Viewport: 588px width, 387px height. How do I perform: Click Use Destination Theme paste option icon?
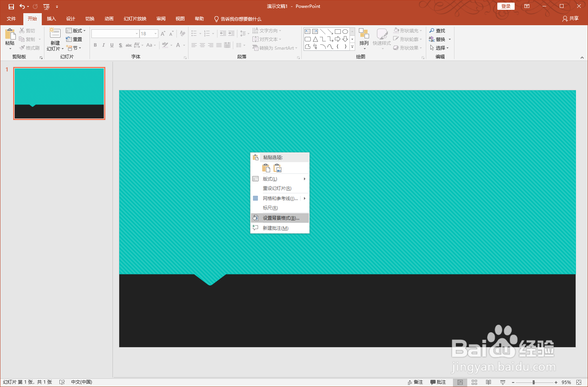pos(266,168)
